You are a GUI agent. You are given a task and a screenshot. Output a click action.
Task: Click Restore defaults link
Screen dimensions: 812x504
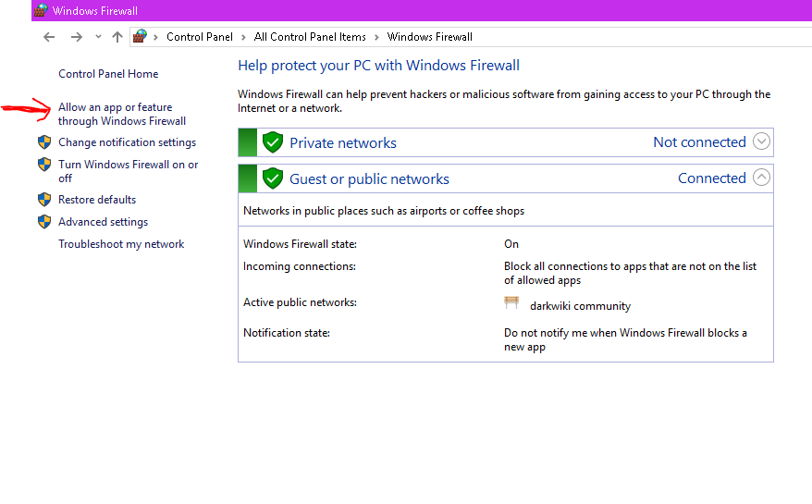[x=97, y=200]
